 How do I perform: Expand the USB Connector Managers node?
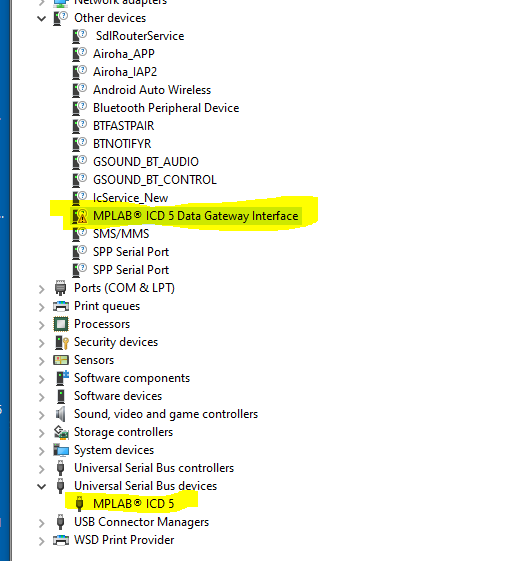pos(42,523)
